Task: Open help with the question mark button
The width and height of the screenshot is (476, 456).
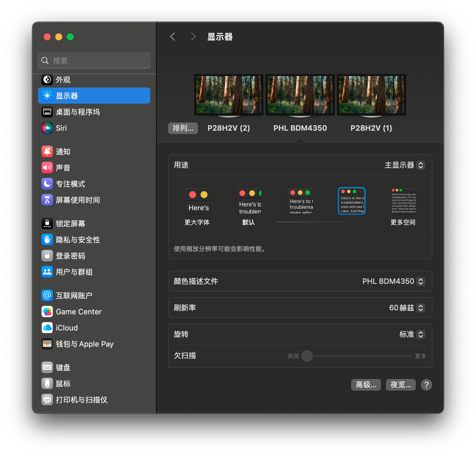Action: click(426, 385)
